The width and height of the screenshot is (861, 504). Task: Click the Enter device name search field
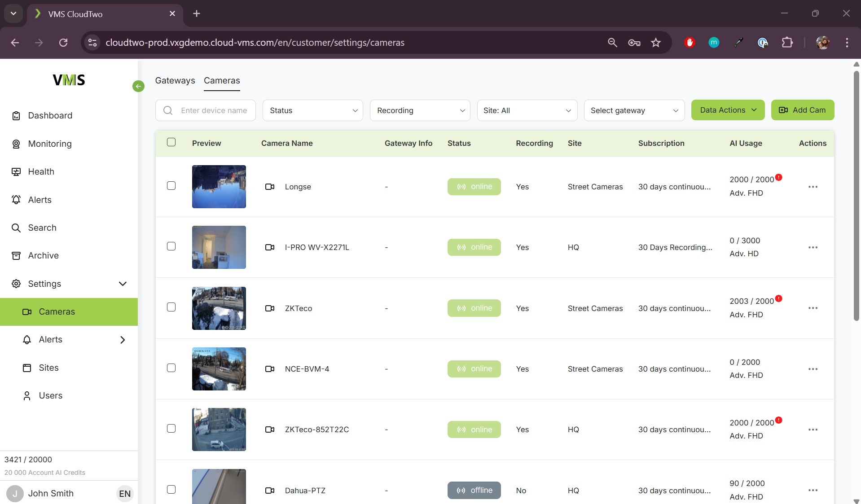pos(214,110)
